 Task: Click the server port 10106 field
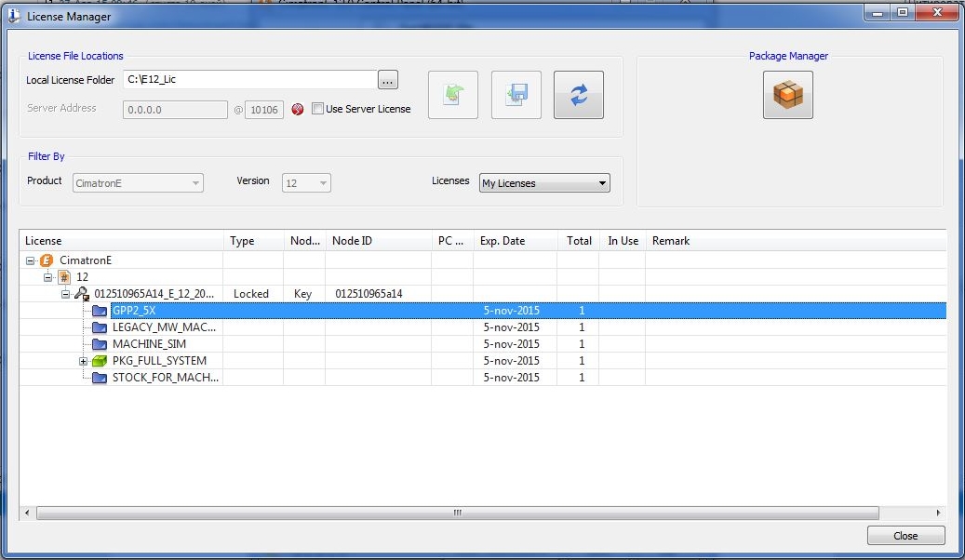[x=264, y=110]
